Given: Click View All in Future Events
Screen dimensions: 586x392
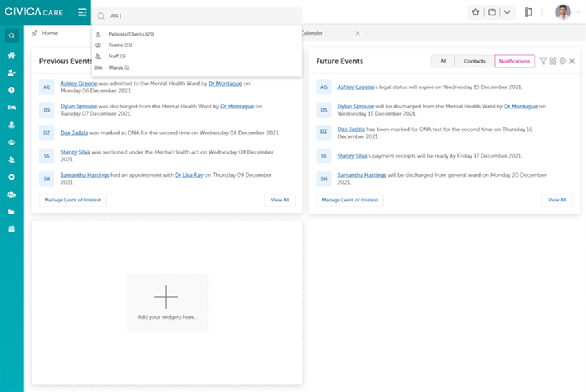Looking at the screenshot, I should click(x=557, y=200).
